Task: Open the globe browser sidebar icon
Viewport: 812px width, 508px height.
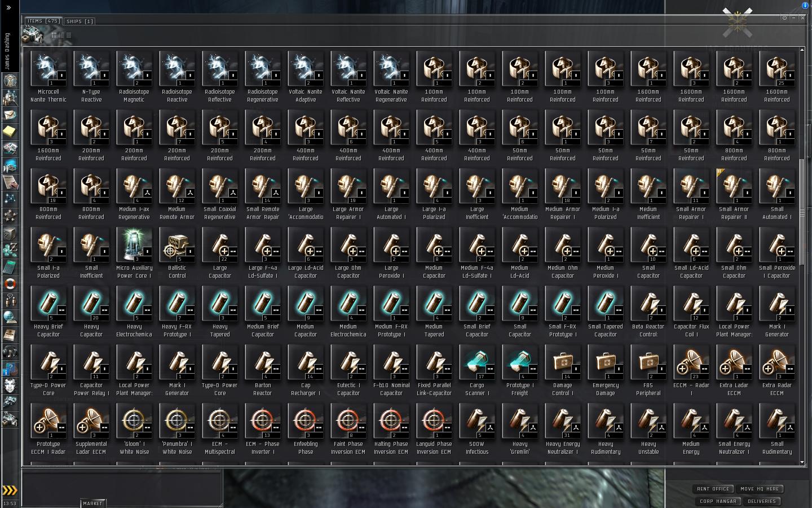Action: 10,318
